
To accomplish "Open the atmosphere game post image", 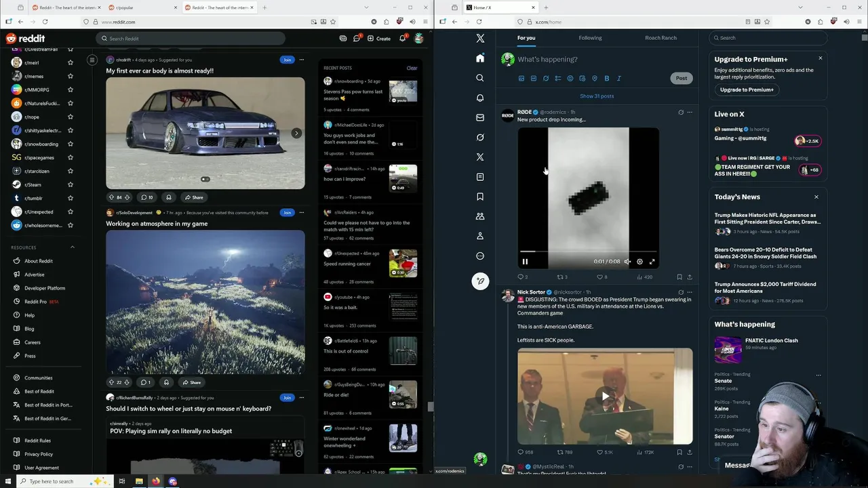I will point(205,302).
